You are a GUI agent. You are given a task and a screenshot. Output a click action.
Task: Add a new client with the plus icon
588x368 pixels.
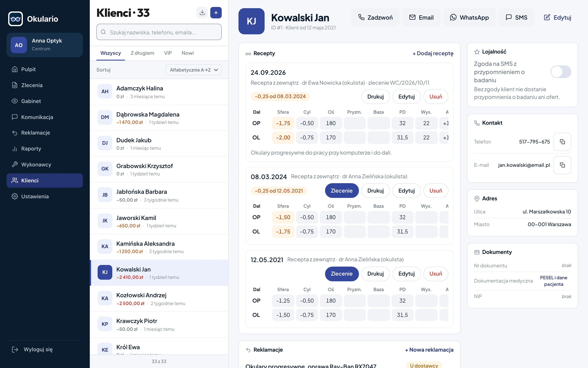[x=216, y=13]
